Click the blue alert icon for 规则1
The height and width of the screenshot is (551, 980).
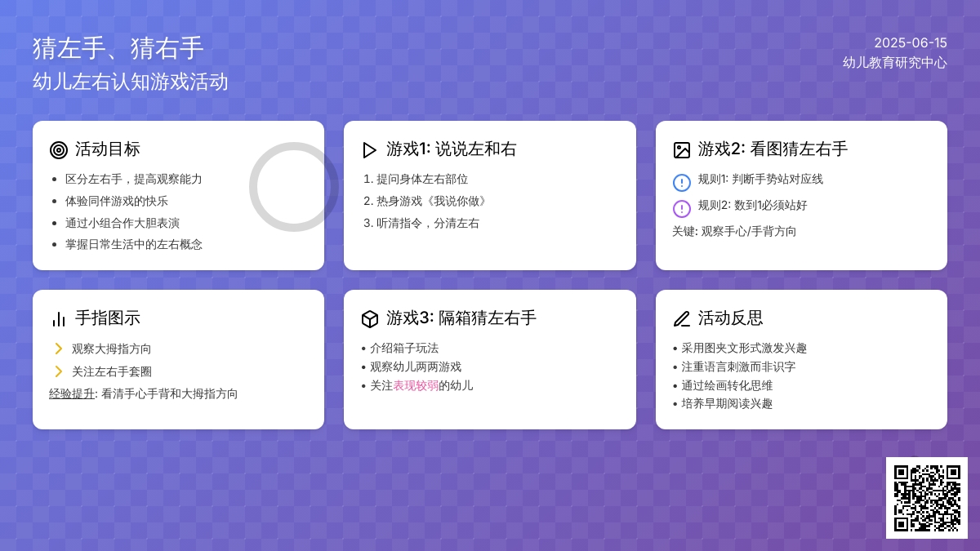(682, 183)
